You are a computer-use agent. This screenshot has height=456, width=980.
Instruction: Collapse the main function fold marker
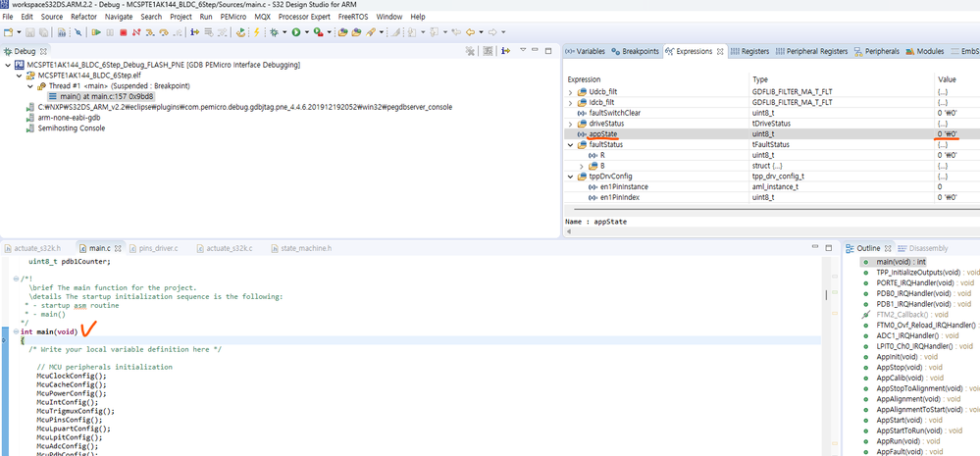pos(16,331)
